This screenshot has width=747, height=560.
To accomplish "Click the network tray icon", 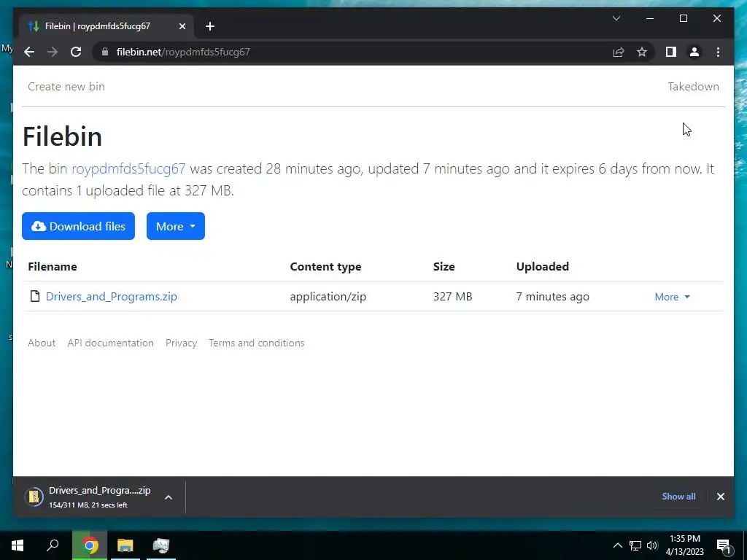I will [635, 545].
